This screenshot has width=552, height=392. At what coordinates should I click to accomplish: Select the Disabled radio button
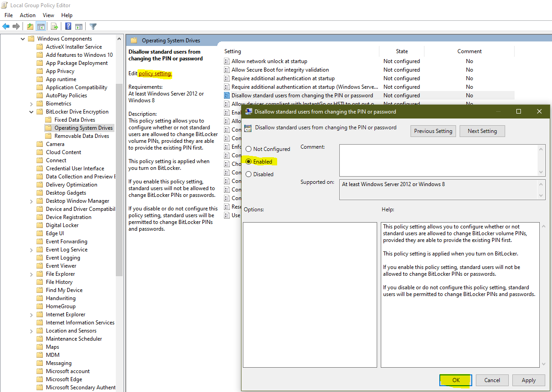click(248, 173)
